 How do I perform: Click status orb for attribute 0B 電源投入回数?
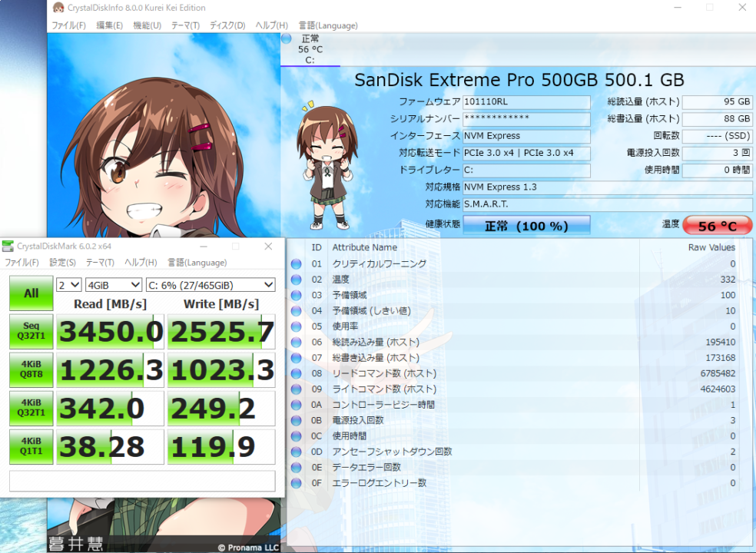click(296, 420)
